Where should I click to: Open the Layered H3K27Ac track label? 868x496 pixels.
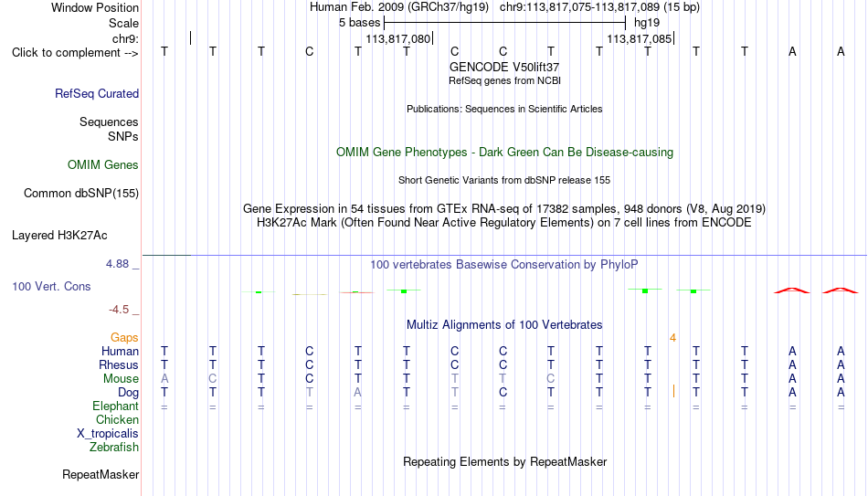coord(59,236)
